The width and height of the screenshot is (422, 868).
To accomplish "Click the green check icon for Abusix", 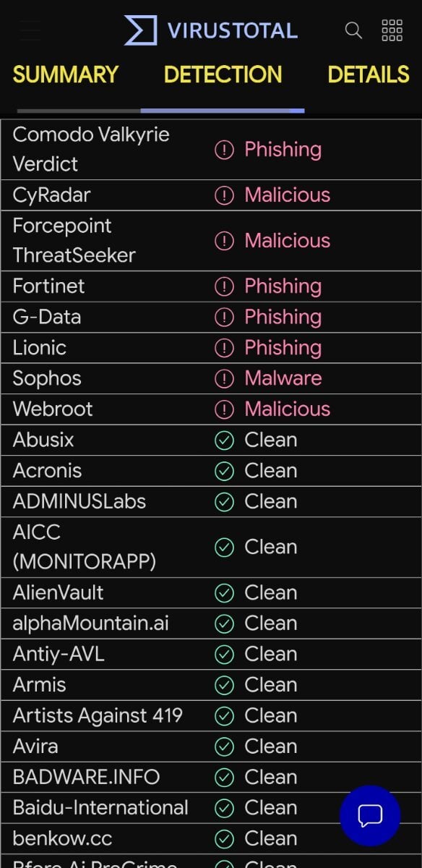I will 225,440.
